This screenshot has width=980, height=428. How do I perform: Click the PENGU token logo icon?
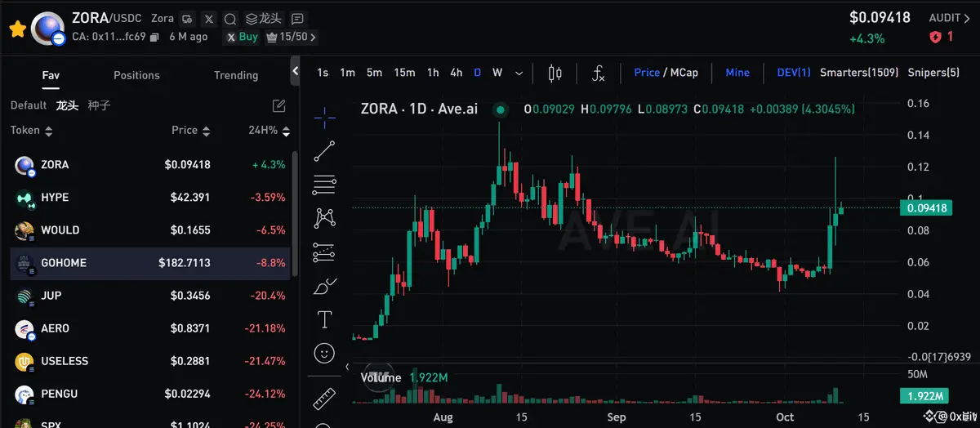24,395
